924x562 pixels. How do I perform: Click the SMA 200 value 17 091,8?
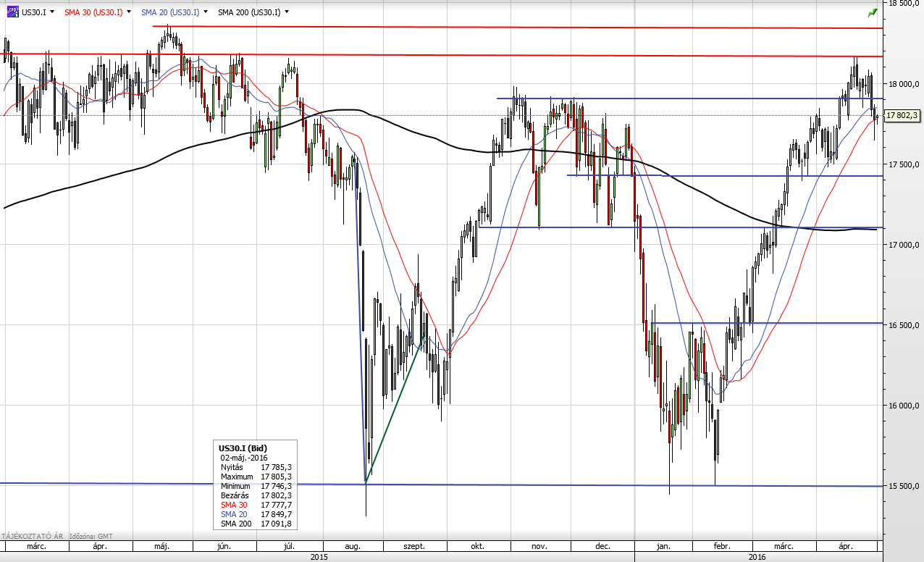coord(277,524)
